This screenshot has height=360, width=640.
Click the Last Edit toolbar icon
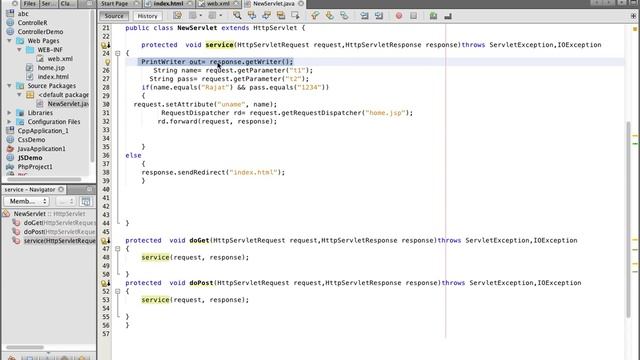[x=178, y=16]
